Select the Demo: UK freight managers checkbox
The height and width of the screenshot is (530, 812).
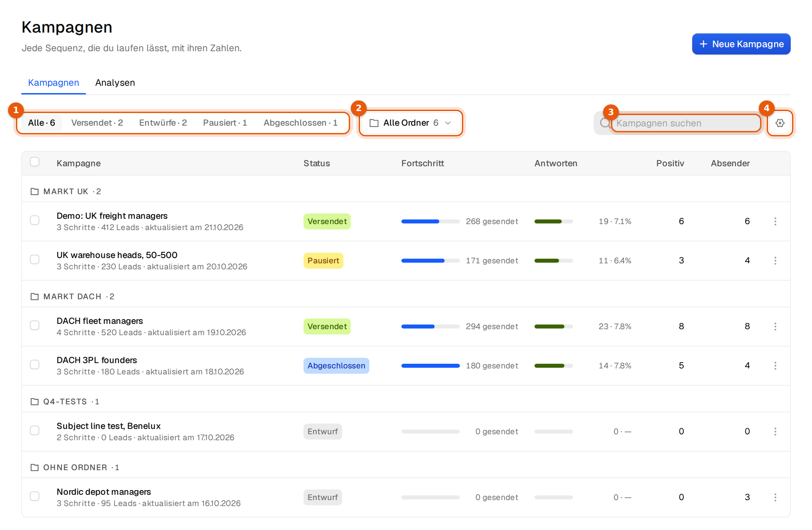[35, 220]
